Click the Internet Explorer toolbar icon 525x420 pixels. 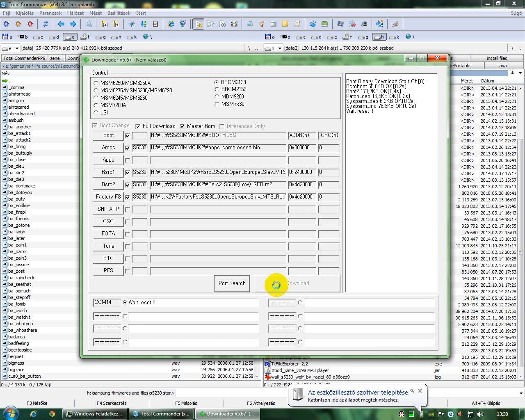pos(171,24)
